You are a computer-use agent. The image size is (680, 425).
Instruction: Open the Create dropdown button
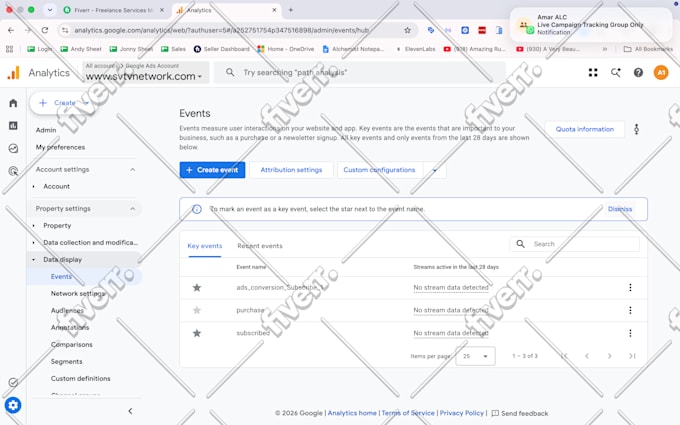click(x=64, y=103)
